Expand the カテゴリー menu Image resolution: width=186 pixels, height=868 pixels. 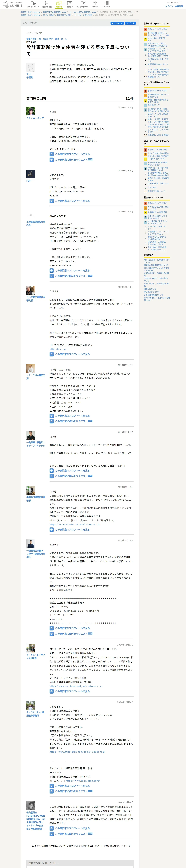(107, 4)
